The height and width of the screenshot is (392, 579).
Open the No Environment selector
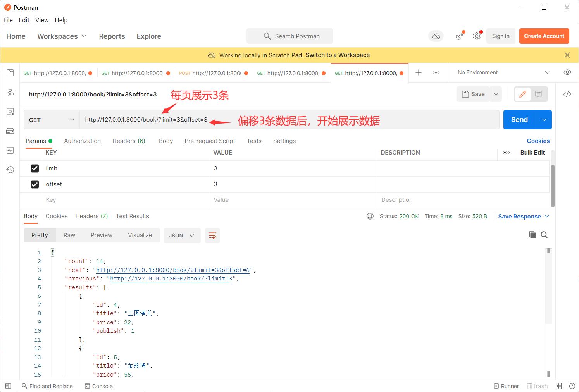point(503,72)
